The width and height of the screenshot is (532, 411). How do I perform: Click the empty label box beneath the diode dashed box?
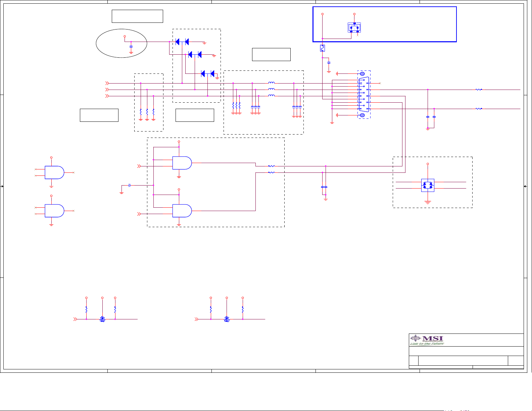click(195, 115)
